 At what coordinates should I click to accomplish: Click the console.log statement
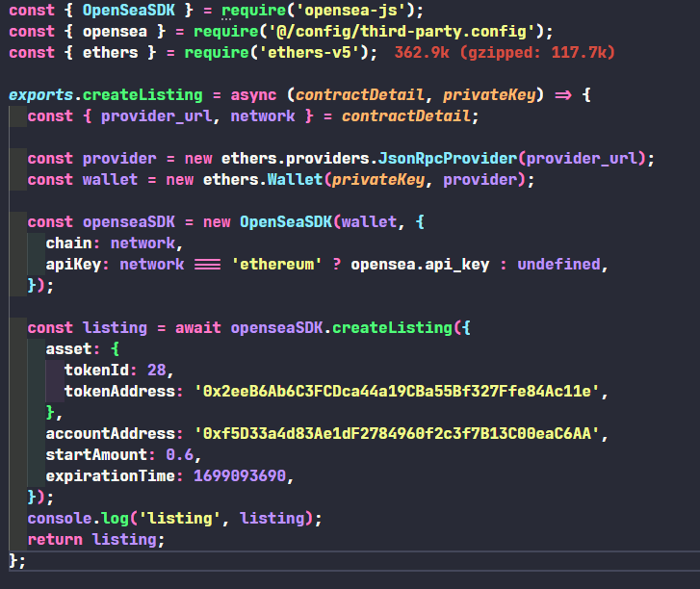(174, 519)
